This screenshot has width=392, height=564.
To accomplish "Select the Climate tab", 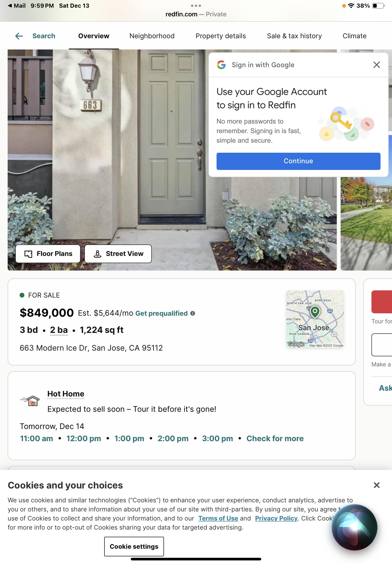I will coord(354,36).
